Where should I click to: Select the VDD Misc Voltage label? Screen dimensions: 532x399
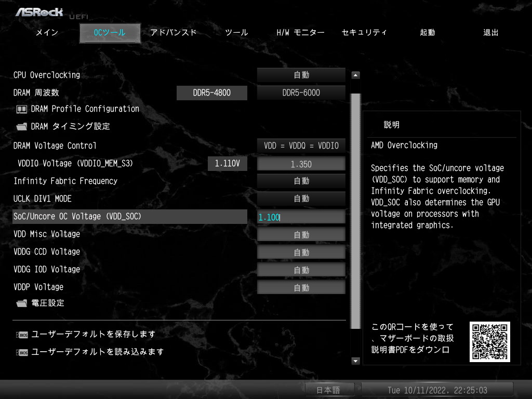tap(47, 234)
